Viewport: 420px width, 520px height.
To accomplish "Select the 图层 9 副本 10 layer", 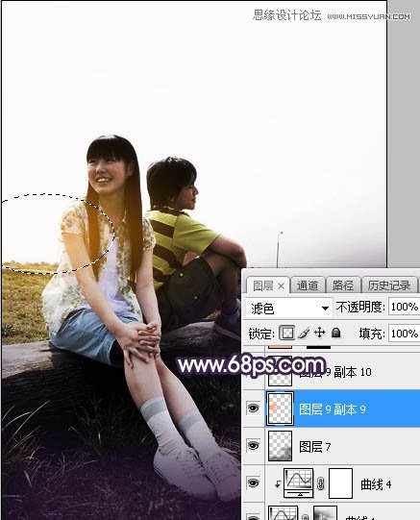I will (x=342, y=372).
